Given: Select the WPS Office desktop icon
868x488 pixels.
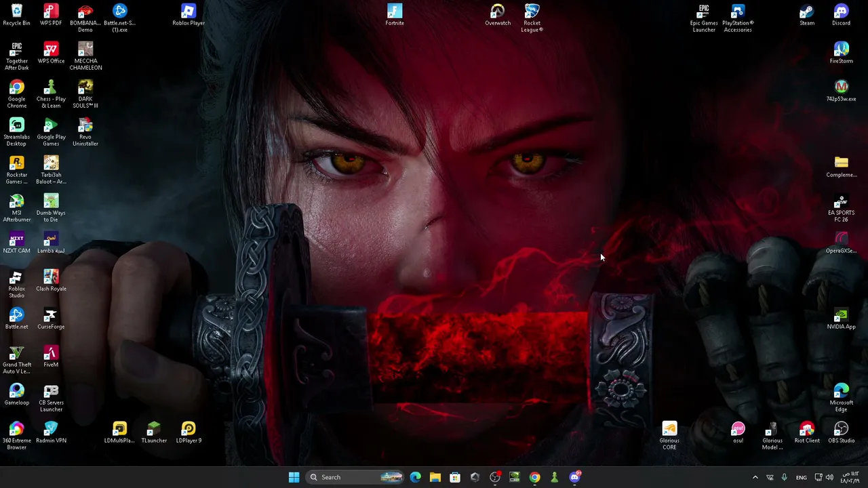Looking at the screenshot, I should (51, 53).
